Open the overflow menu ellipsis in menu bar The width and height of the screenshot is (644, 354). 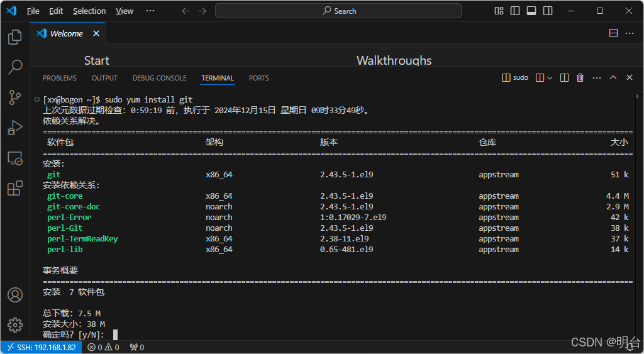click(x=150, y=11)
